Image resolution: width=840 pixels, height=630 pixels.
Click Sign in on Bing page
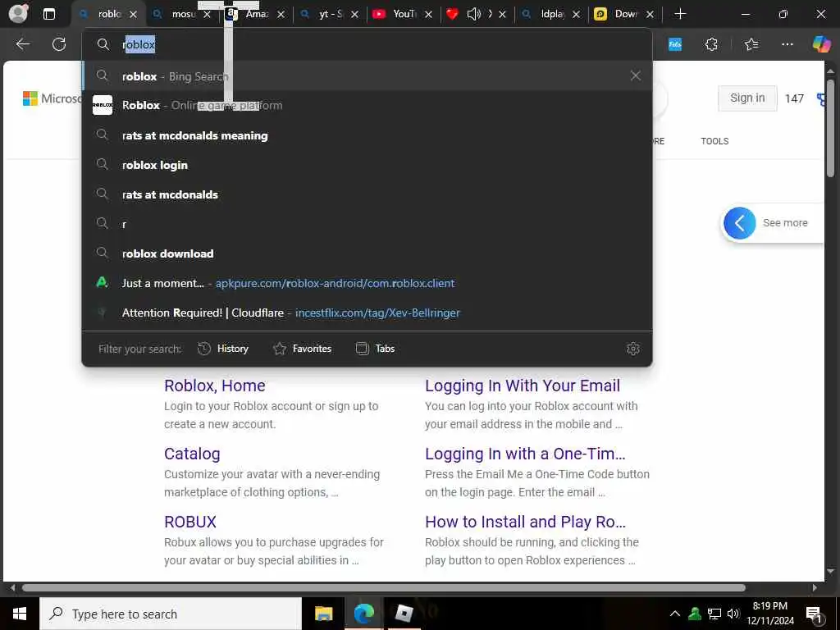(x=747, y=98)
